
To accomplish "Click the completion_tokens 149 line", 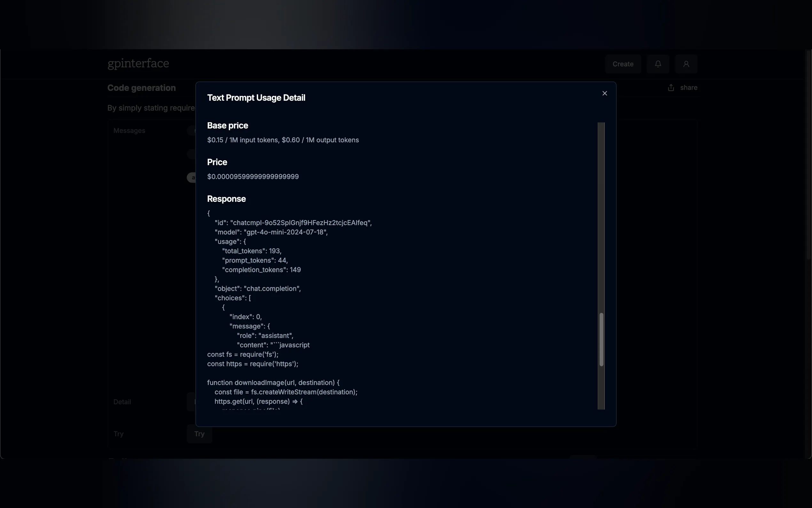I will click(x=261, y=270).
